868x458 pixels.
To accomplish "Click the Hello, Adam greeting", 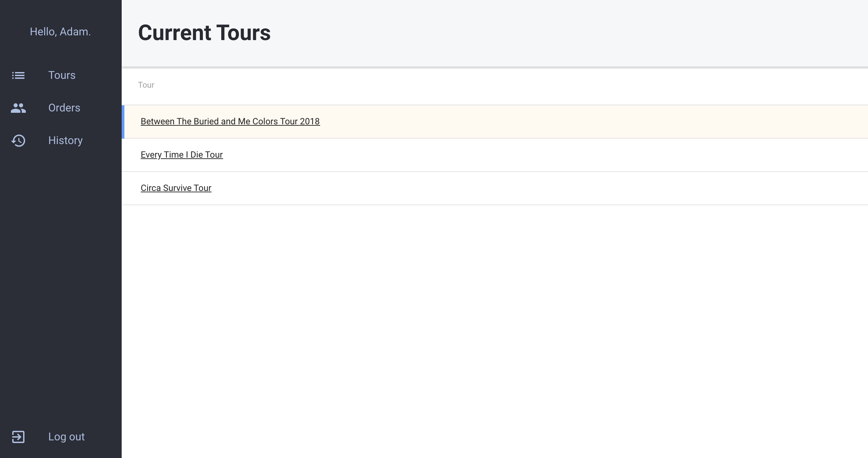I will click(60, 32).
